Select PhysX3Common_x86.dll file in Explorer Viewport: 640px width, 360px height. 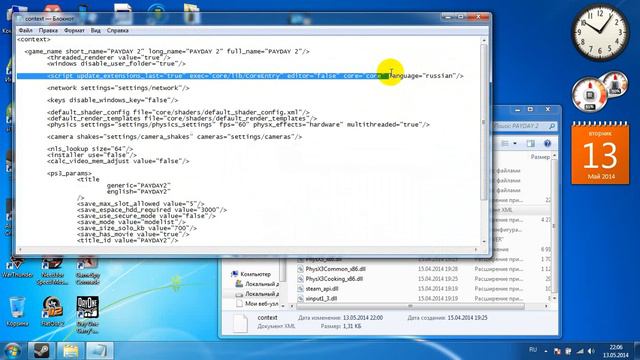click(x=335, y=269)
